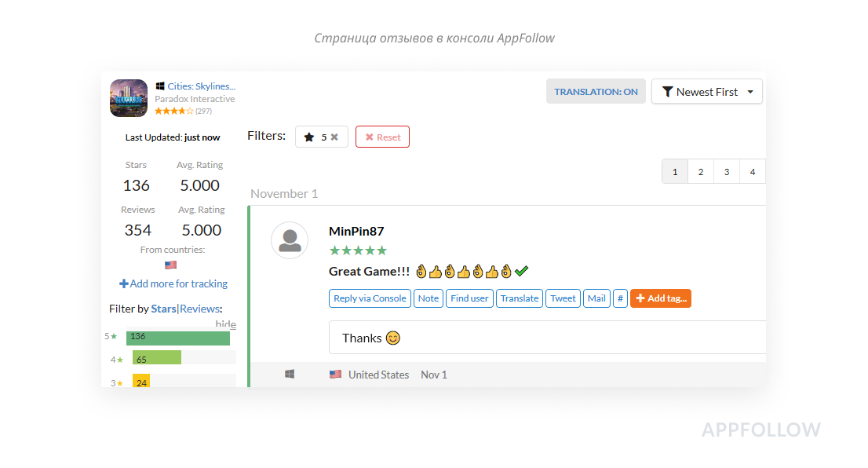Open the Newest First sort dropdown
Viewport: 868px width, 468px height.
click(x=706, y=92)
